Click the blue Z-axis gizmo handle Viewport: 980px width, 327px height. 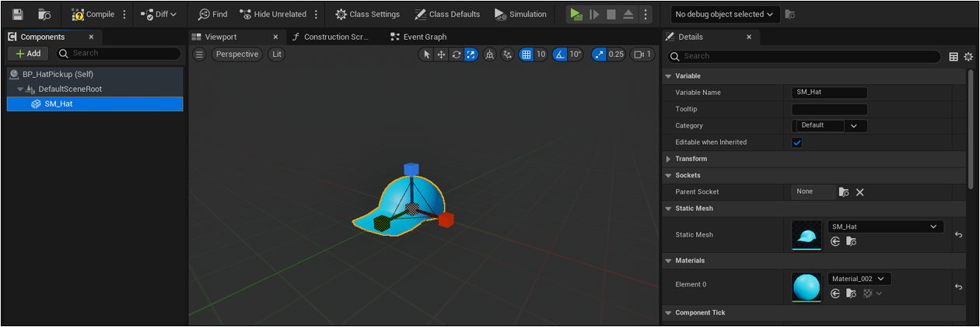pos(411,170)
